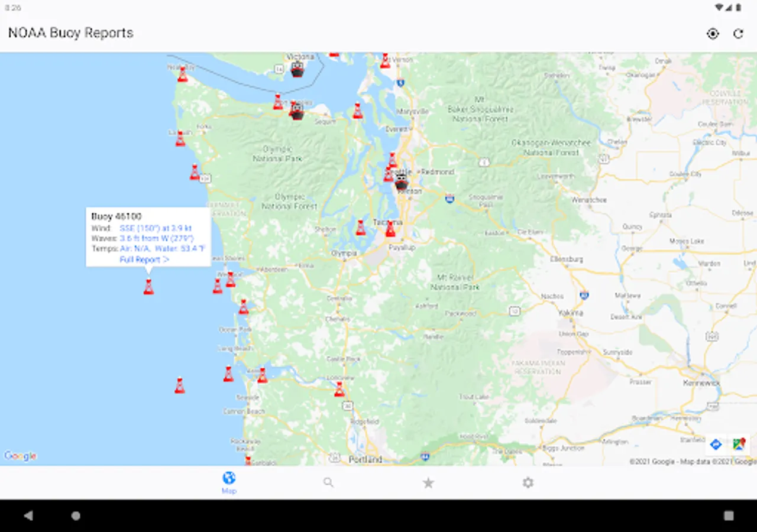757x532 pixels.
Task: Select the buoy north of Ocean Park
Action: coord(244,307)
